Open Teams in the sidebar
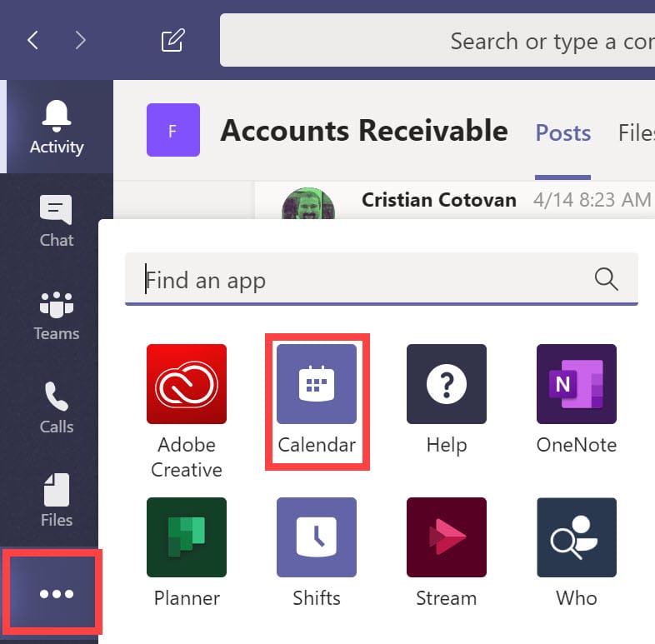Screen dimensions: 655x644 [x=57, y=314]
